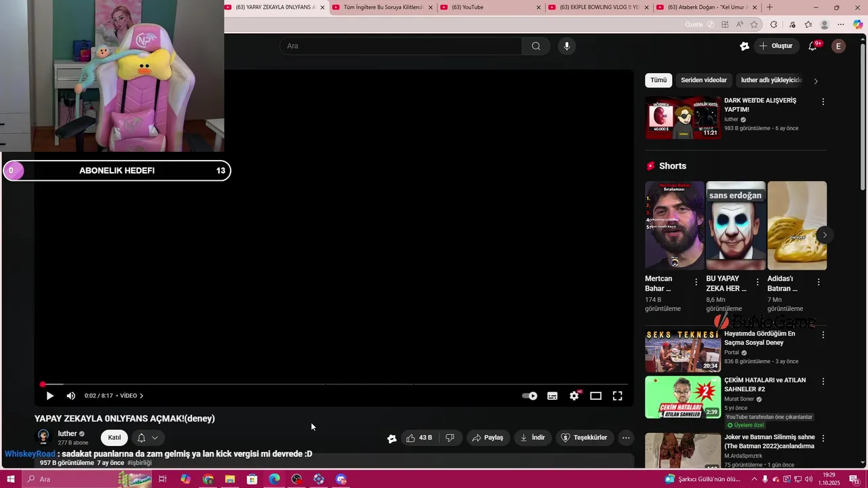The width and height of the screenshot is (868, 488).
Task: Open a new browser tab with plus
Action: pyautogui.click(x=769, y=7)
